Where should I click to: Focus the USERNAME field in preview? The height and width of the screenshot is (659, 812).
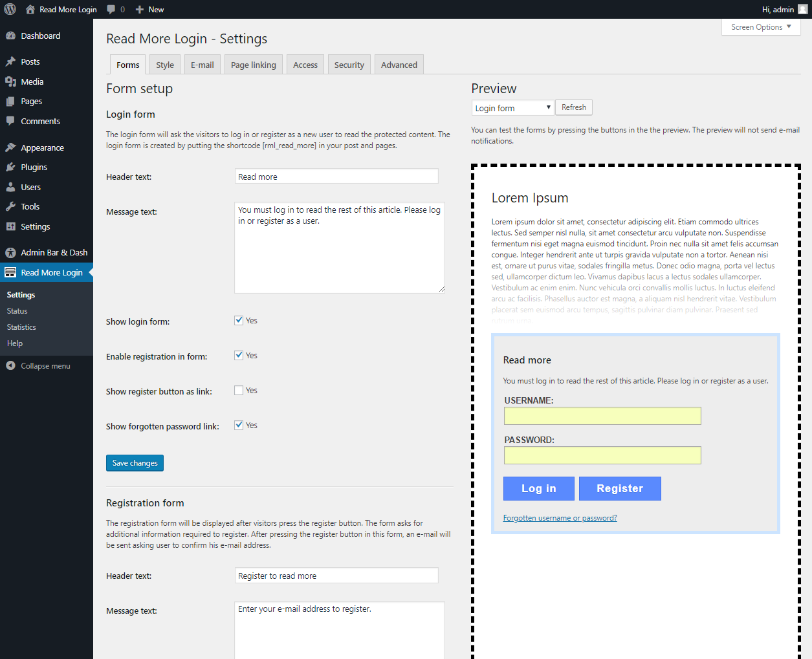point(602,416)
